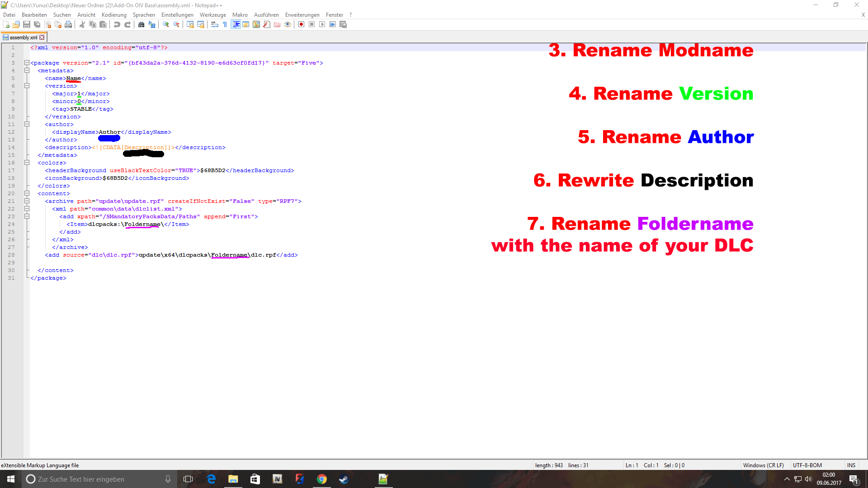
Task: Collapse the add fold on line 23
Action: [27, 216]
